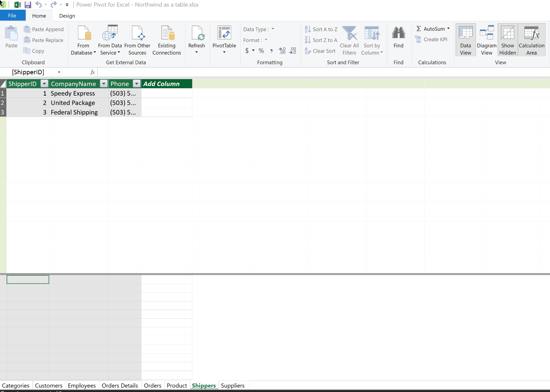Switch to the Home ribbon tab

pos(39,16)
